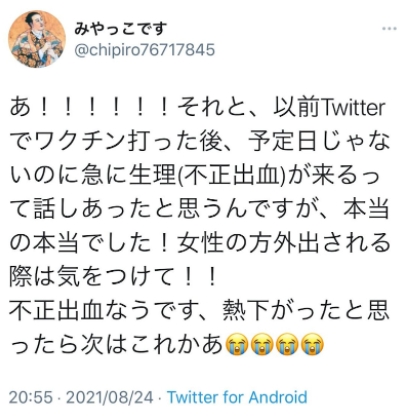Image resolution: width=414 pixels, height=420 pixels.
Task: Click the phrase 熱下がったと思 in the tweet
Action: pyautogui.click(x=306, y=310)
